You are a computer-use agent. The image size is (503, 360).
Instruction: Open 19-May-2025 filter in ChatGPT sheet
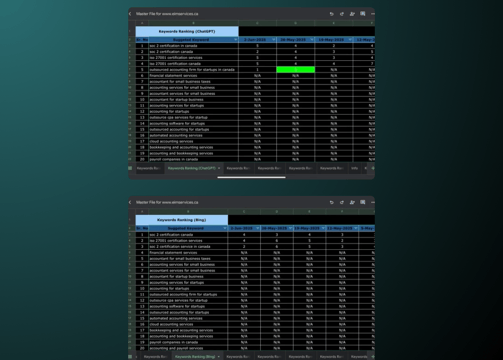pos(350,40)
